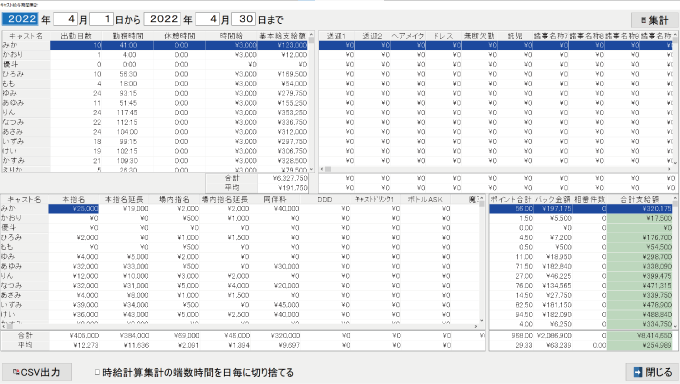This screenshot has height=384, width=680.
Task: Click the ヘアメイク column header
Action: click(408, 36)
